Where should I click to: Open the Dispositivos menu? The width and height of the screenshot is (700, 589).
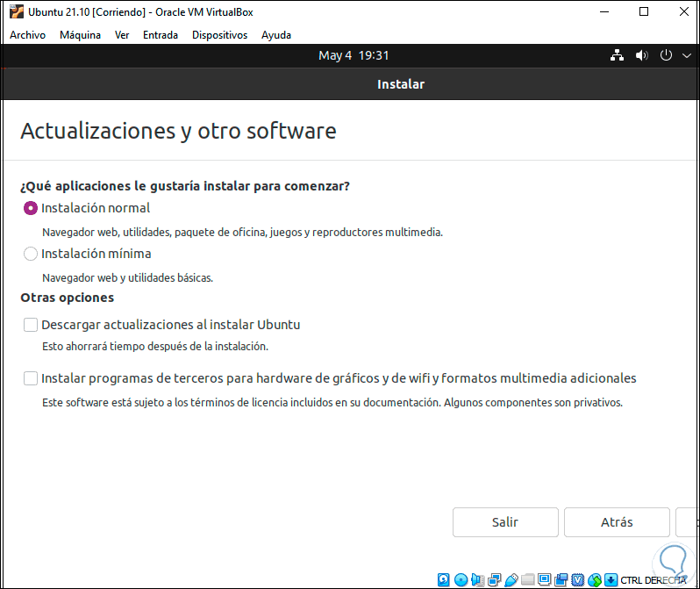pyautogui.click(x=219, y=35)
